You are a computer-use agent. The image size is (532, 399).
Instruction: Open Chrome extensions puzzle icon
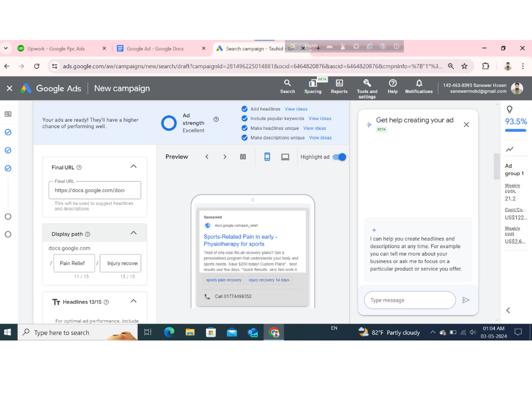486,66
